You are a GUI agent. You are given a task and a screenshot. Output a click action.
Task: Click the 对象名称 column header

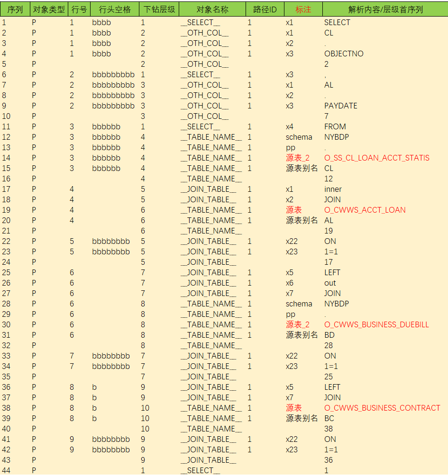[x=212, y=9]
